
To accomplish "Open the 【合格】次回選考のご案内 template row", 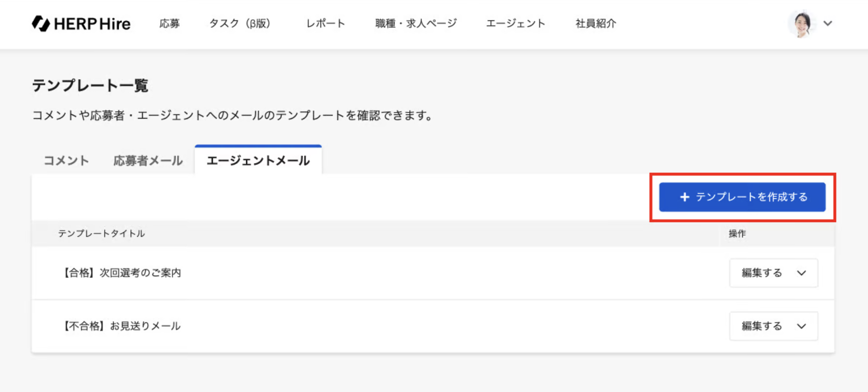I will [x=122, y=273].
